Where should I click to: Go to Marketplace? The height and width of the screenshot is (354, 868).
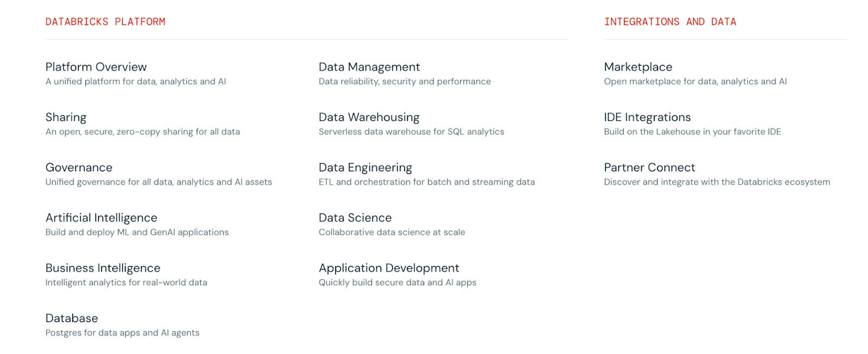click(x=638, y=67)
